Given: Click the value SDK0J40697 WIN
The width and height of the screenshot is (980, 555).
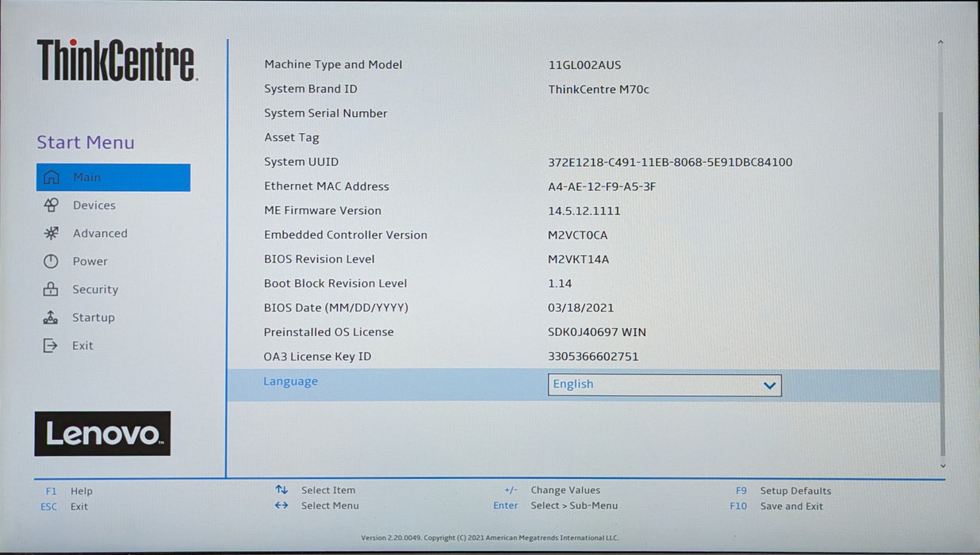Looking at the screenshot, I should point(597,332).
